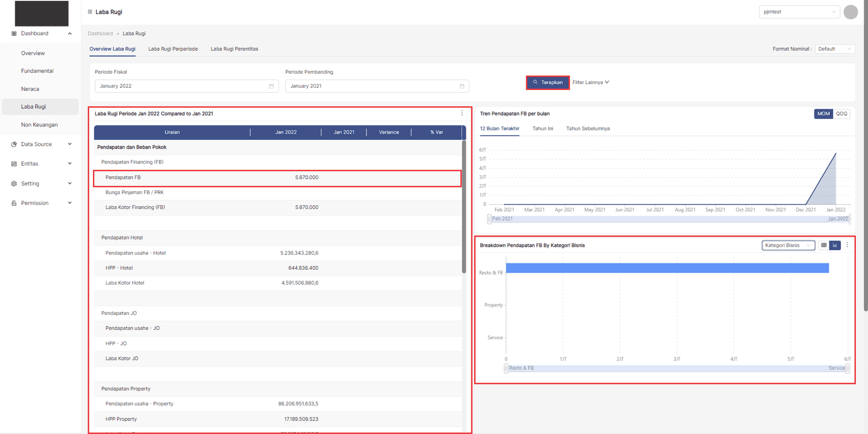Open the Periode Fiskal calendar icon

pos(271,86)
